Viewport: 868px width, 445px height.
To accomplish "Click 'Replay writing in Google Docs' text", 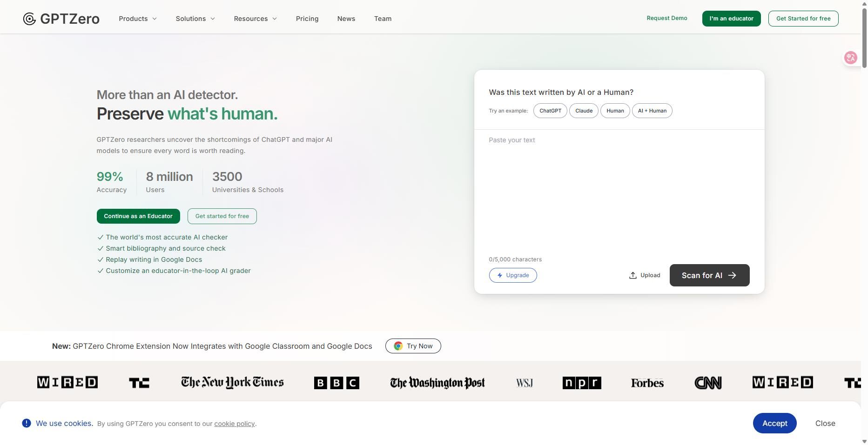I will (154, 259).
